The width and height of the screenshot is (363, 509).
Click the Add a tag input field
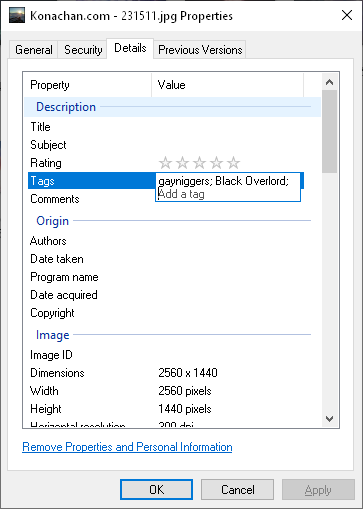[x=228, y=194]
